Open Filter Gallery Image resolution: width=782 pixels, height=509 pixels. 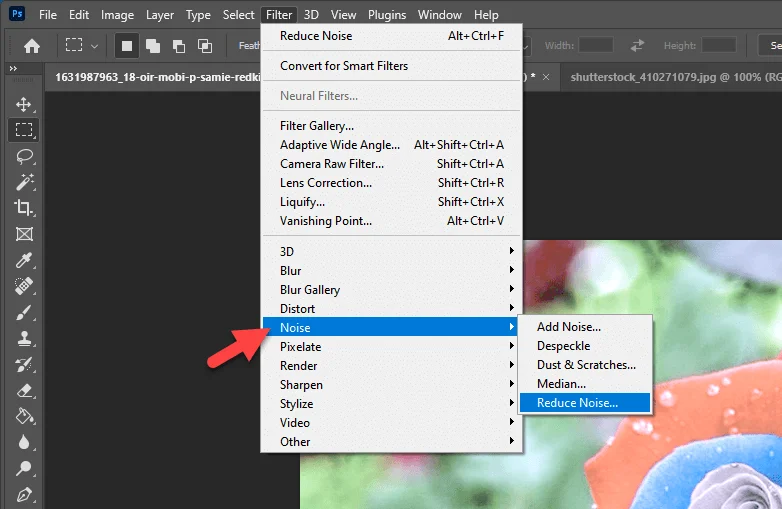click(x=391, y=126)
